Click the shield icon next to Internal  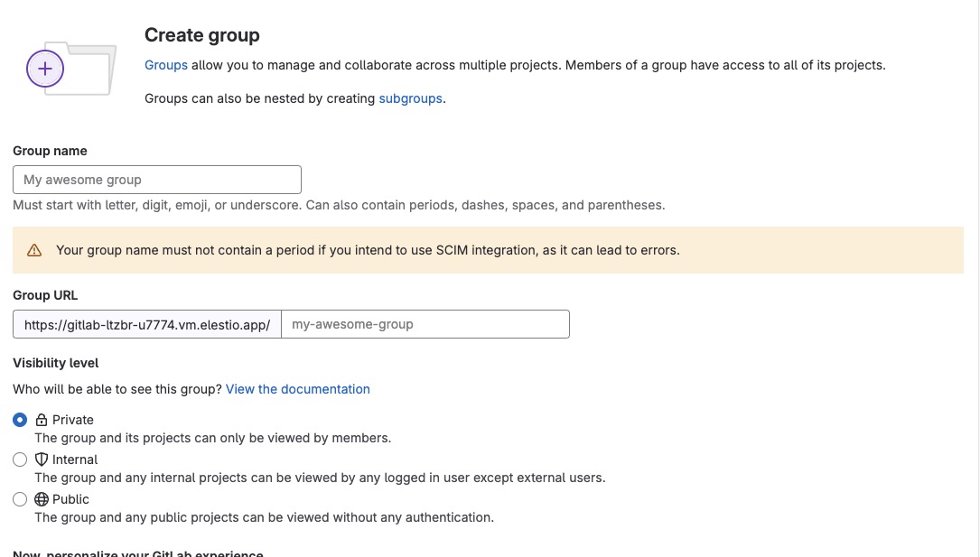click(41, 460)
